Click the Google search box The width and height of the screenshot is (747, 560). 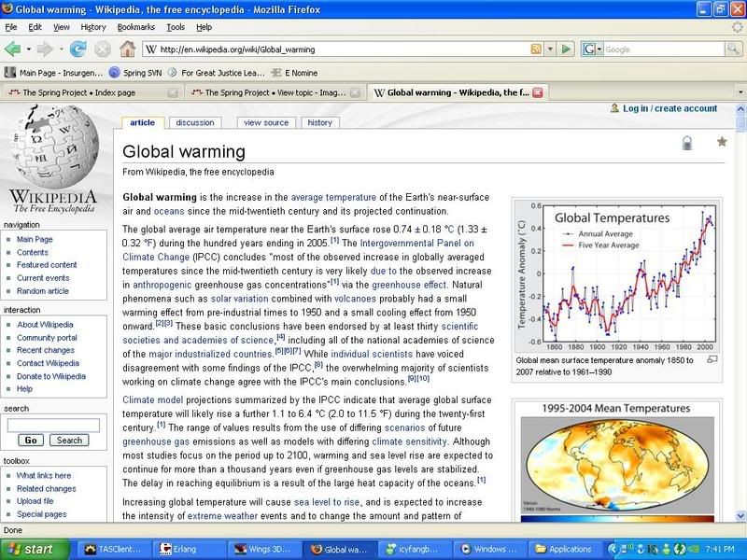[664, 49]
